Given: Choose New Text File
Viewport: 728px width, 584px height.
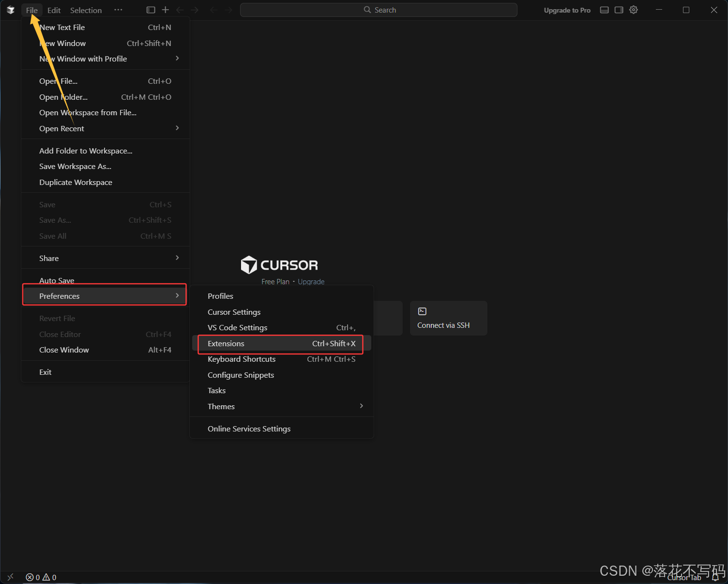Looking at the screenshot, I should point(106,27).
